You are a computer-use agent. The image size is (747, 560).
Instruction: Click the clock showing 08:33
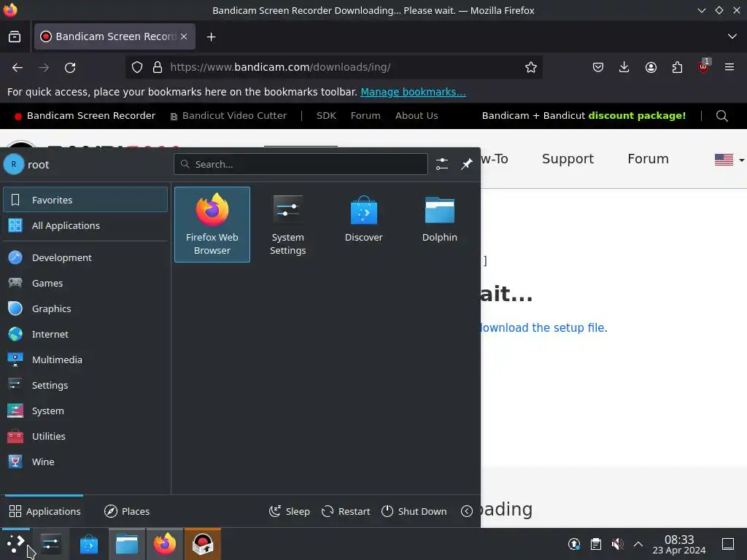(x=679, y=544)
